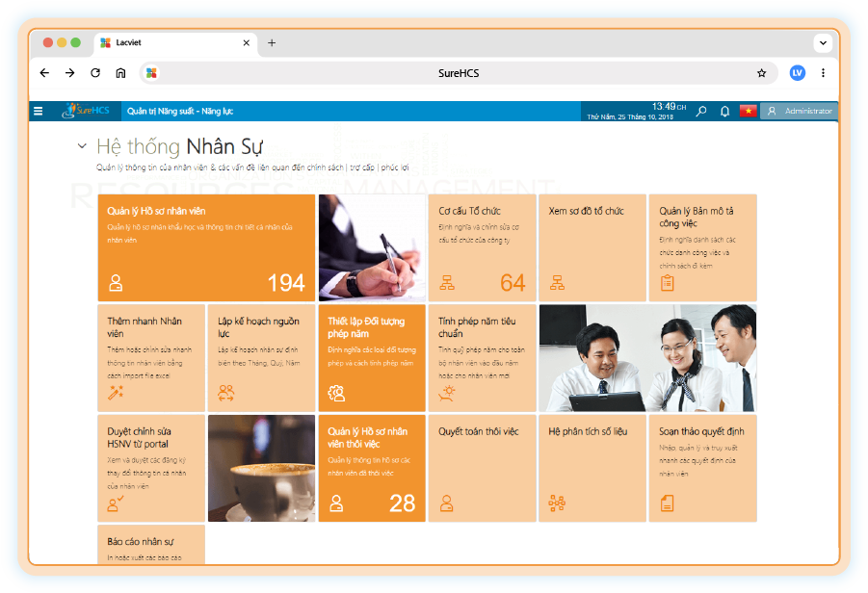Close the Lacviet tab
The height and width of the screenshot is (593, 868).
pos(247,42)
